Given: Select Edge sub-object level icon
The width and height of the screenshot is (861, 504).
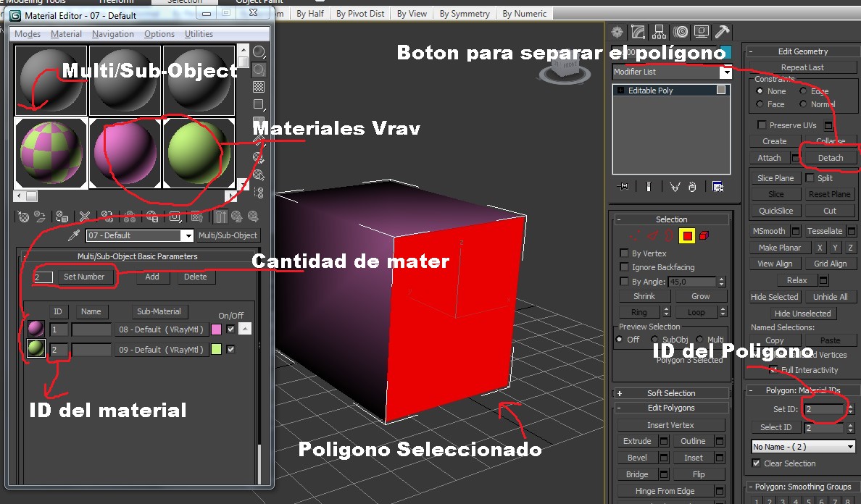Looking at the screenshot, I should coord(652,236).
